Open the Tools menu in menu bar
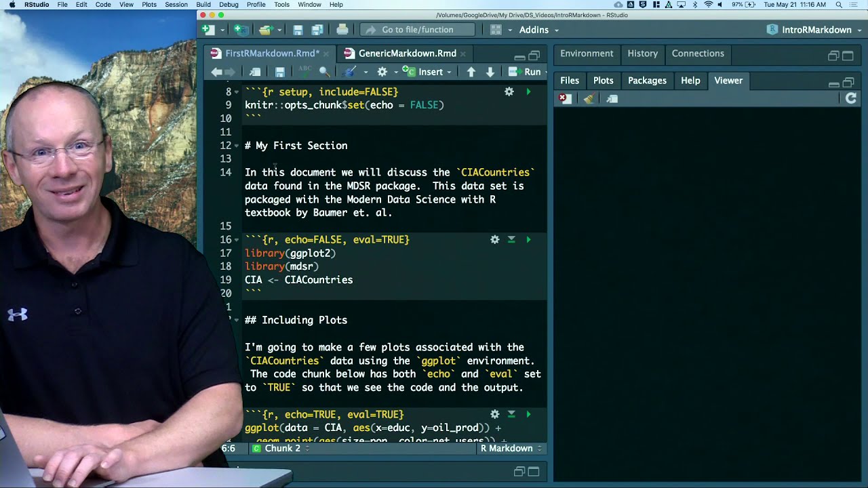Screen dimensions: 868x488 pyautogui.click(x=281, y=5)
